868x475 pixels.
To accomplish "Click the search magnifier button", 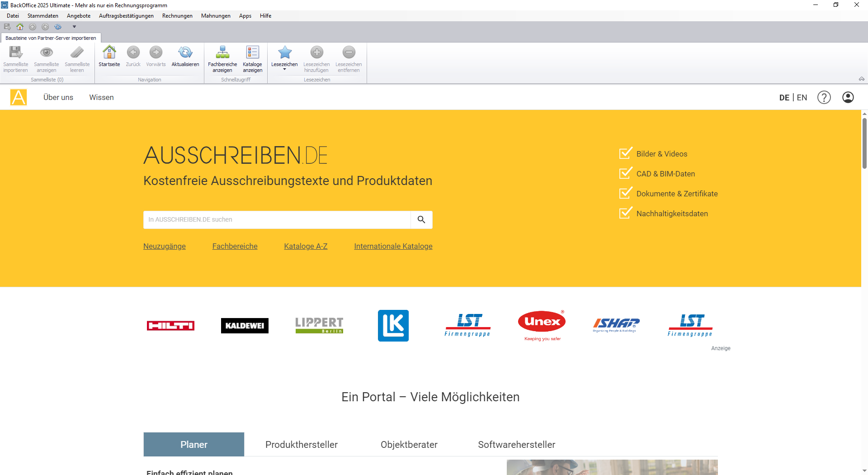I will click(x=421, y=219).
